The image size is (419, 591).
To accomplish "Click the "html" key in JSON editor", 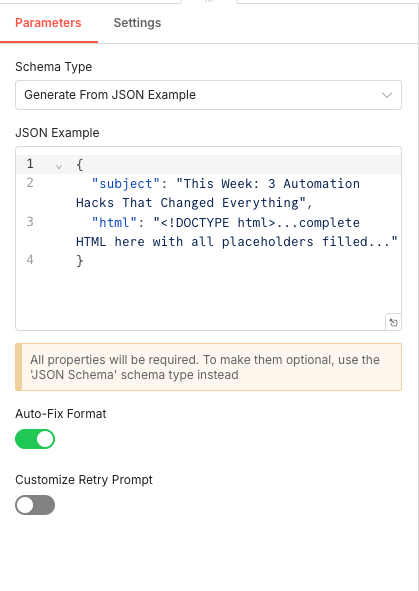I will [115, 222].
